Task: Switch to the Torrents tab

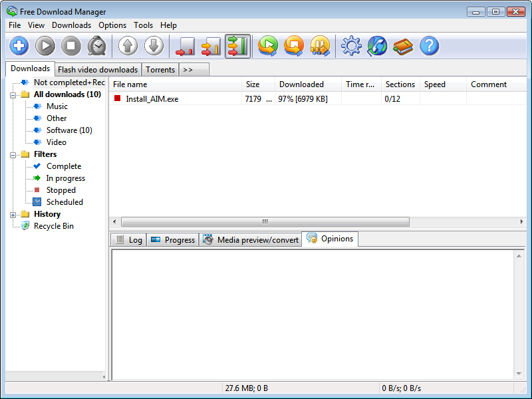Action: (160, 69)
